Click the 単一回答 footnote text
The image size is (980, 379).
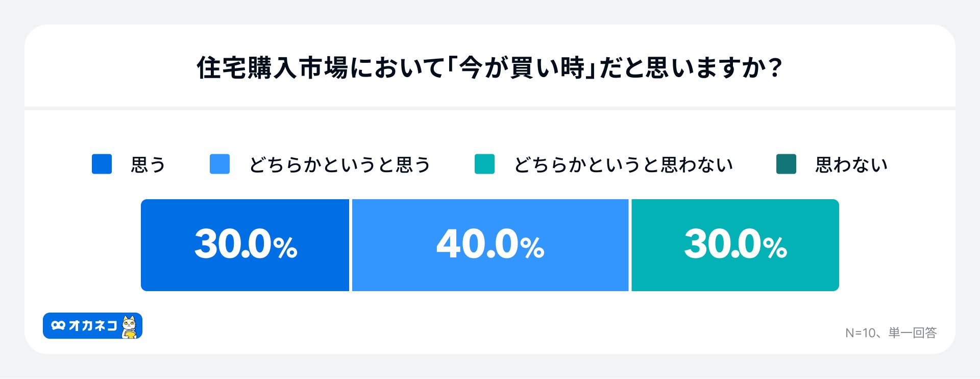pos(913,333)
